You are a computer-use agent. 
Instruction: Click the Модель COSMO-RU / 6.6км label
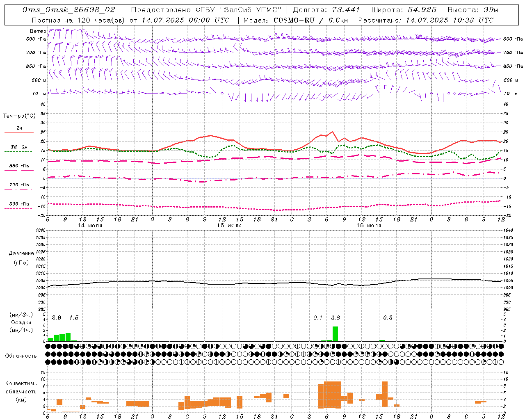point(295,20)
